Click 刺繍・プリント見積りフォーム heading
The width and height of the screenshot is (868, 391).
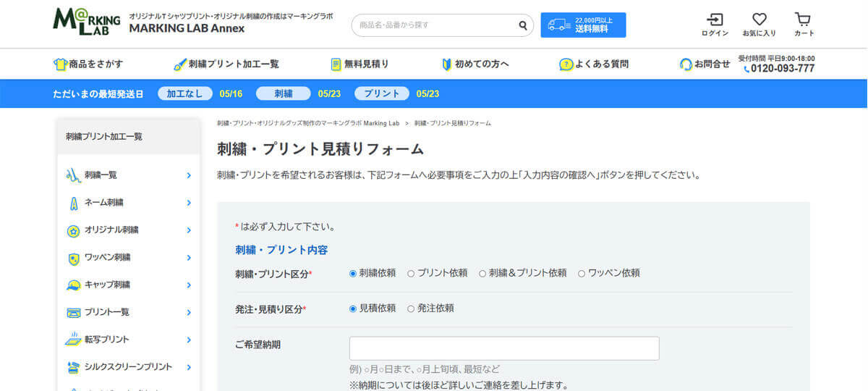coord(320,149)
